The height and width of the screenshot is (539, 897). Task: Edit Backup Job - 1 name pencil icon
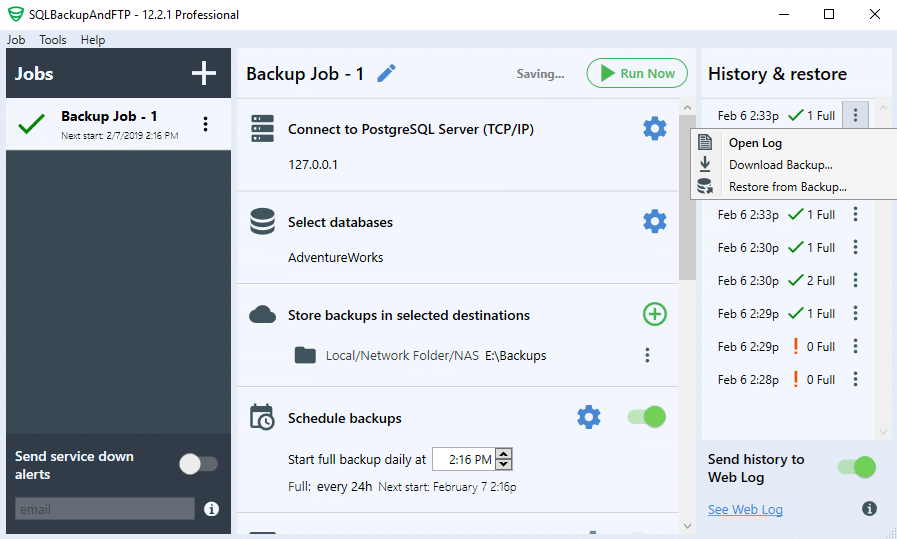coord(386,73)
